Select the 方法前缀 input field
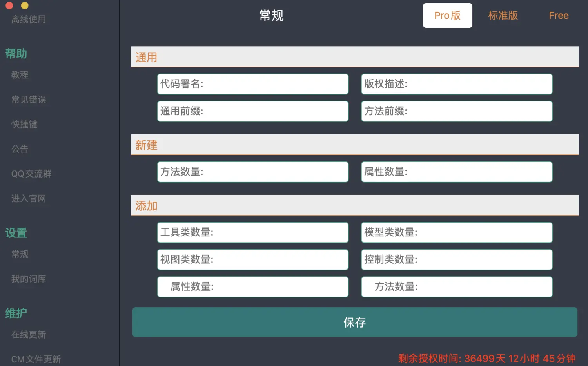 pos(478,111)
